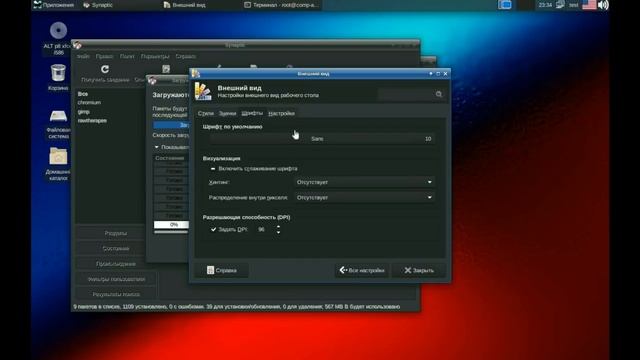Click the Получить сведения reload icon in Synaptic

coord(105,69)
